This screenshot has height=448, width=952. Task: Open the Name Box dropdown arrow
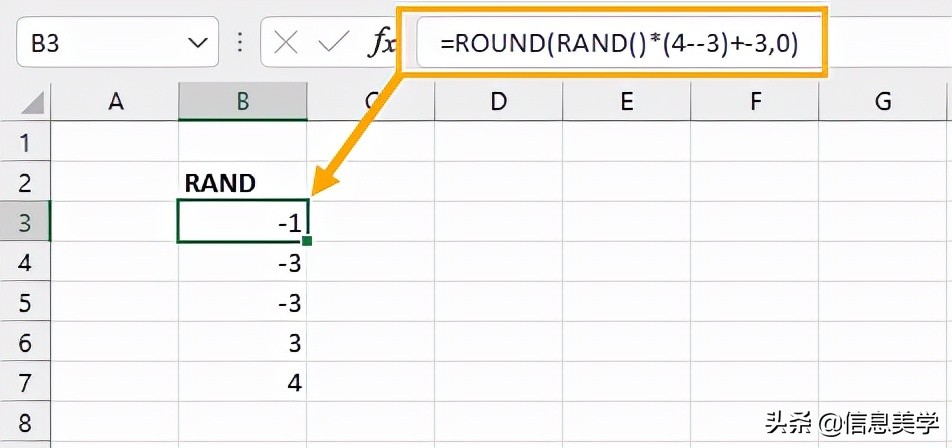198,43
